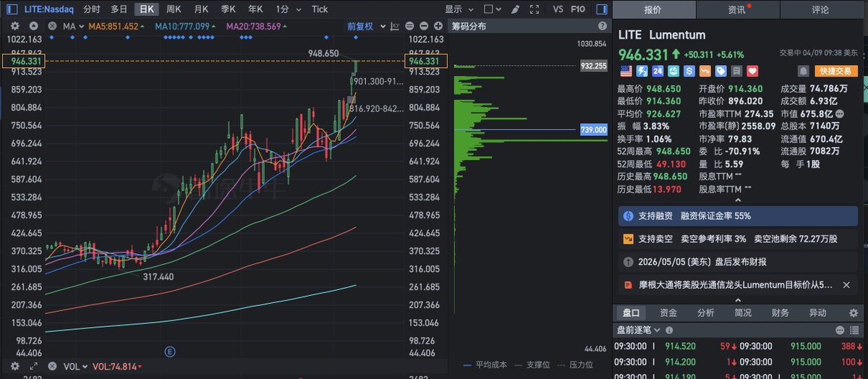This screenshot has width=868, height=379.
Task: Set a price alert with bell icon
Action: 803,71
